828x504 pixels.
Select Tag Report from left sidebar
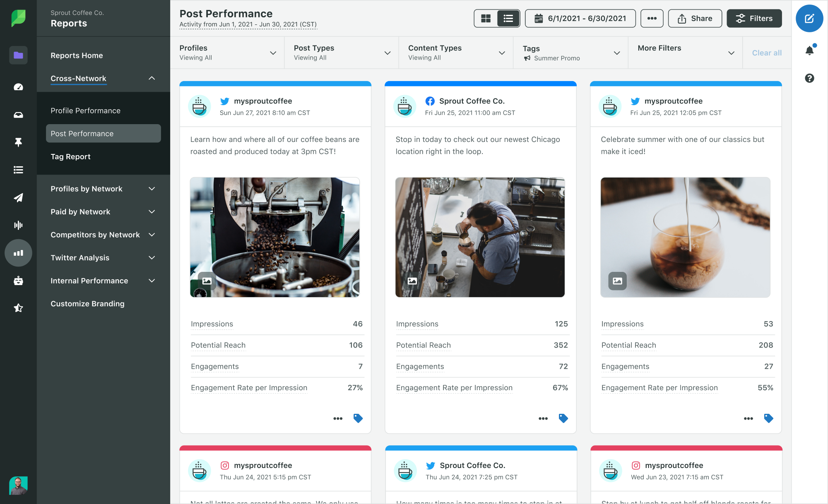(70, 156)
